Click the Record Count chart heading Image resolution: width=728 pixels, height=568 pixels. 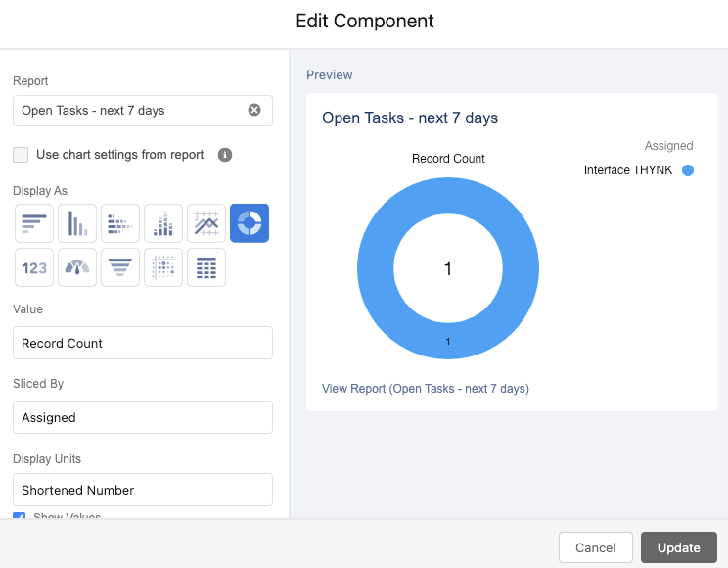448,159
